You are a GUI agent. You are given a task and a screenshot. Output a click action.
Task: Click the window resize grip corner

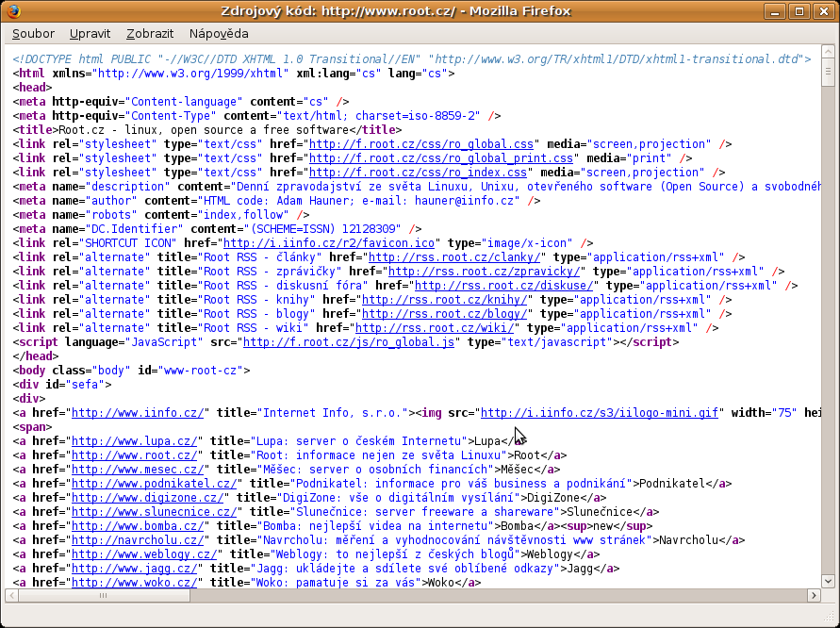(x=828, y=616)
